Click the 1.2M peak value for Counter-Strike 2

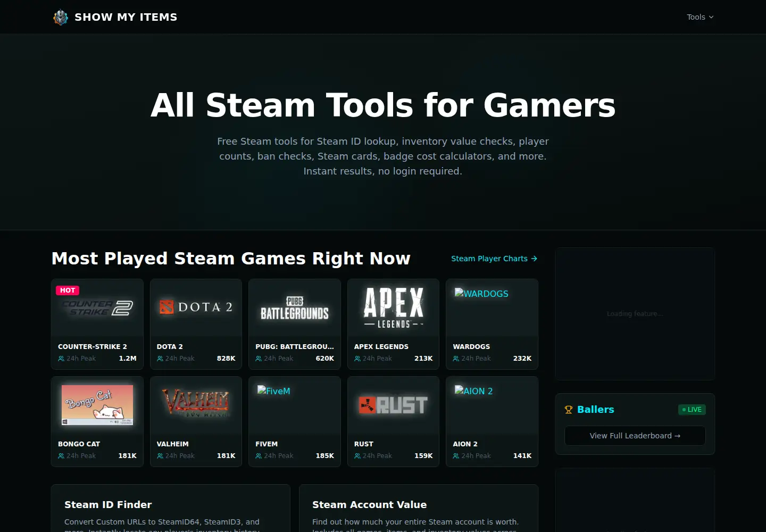(128, 359)
